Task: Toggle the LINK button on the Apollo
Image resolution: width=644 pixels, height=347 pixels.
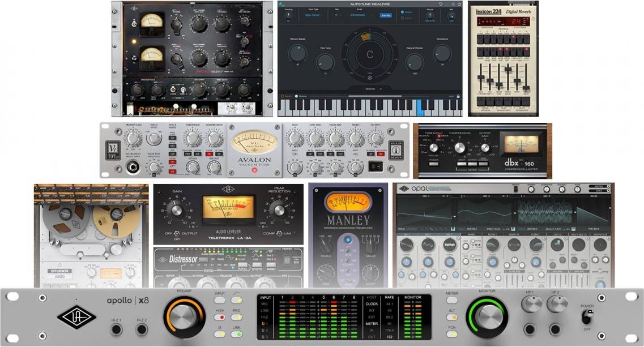Action: pyautogui.click(x=237, y=335)
